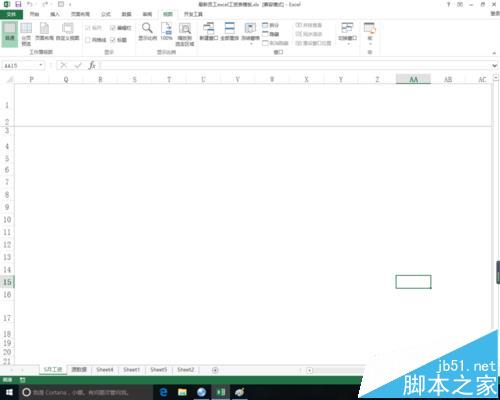This screenshot has width=500, height=400.
Task: Switch to Sheet1 tab
Action: tap(131, 370)
